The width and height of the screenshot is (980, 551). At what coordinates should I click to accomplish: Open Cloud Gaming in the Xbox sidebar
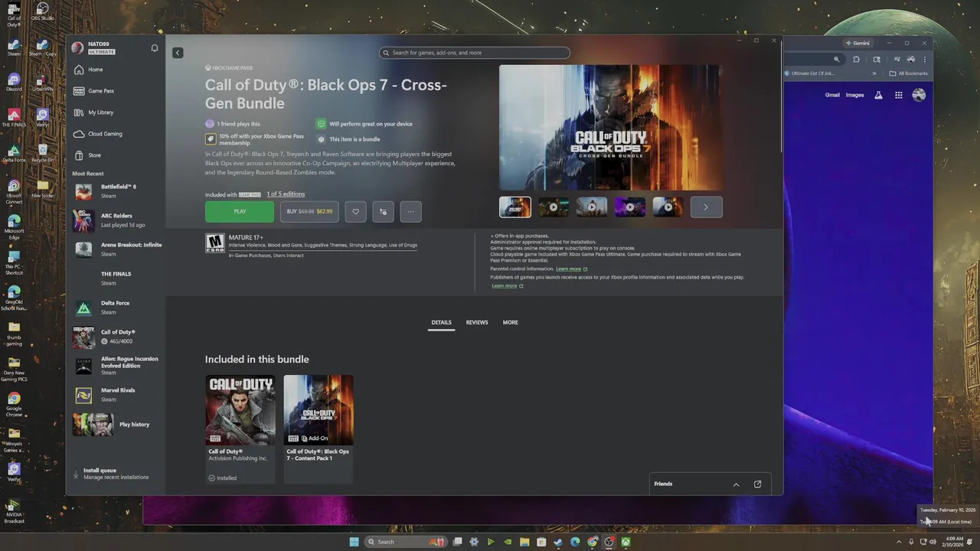click(115, 134)
